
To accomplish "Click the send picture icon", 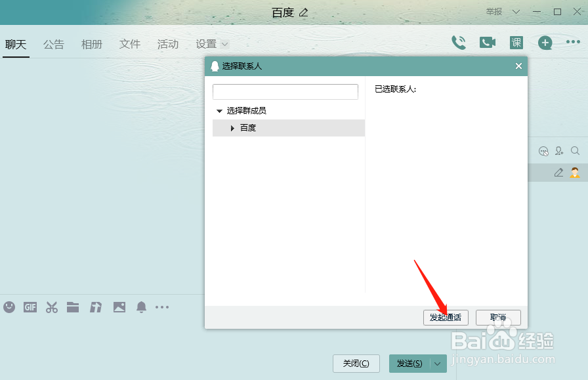I will click(x=119, y=307).
